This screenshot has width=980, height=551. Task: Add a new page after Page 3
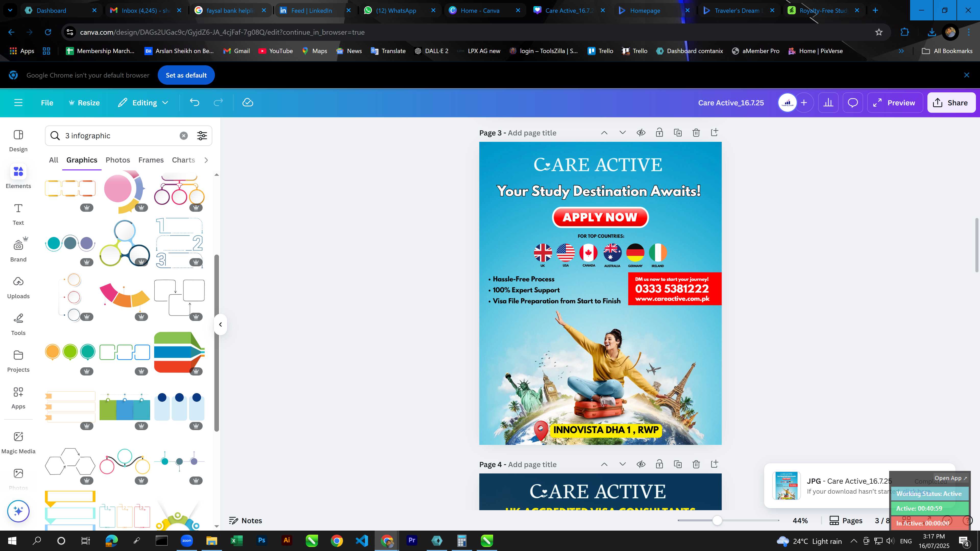(x=714, y=133)
